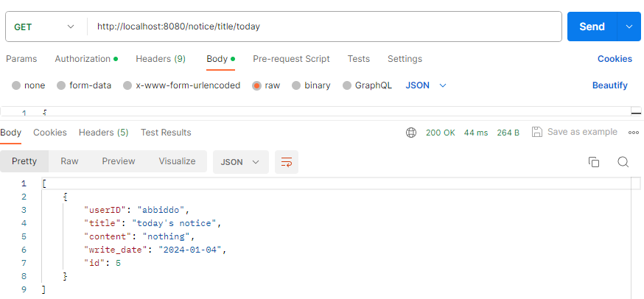Image resolution: width=644 pixels, height=299 pixels.
Task: Click the id value 5
Action: [x=119, y=262]
